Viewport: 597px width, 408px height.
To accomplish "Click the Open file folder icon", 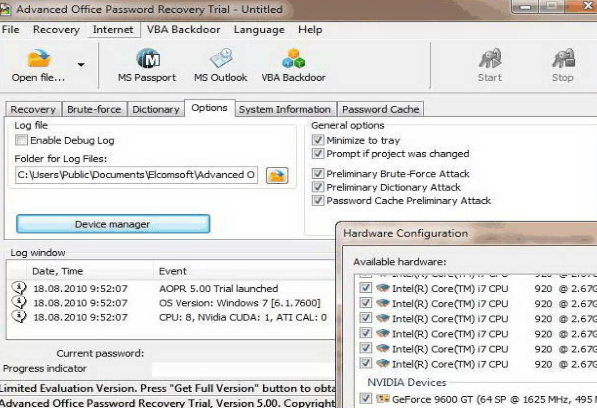I will click(39, 59).
